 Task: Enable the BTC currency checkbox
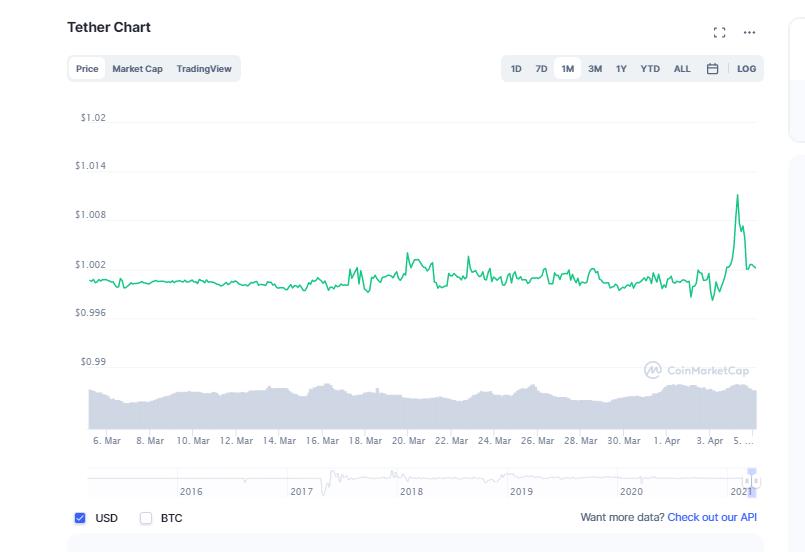pyautogui.click(x=146, y=518)
